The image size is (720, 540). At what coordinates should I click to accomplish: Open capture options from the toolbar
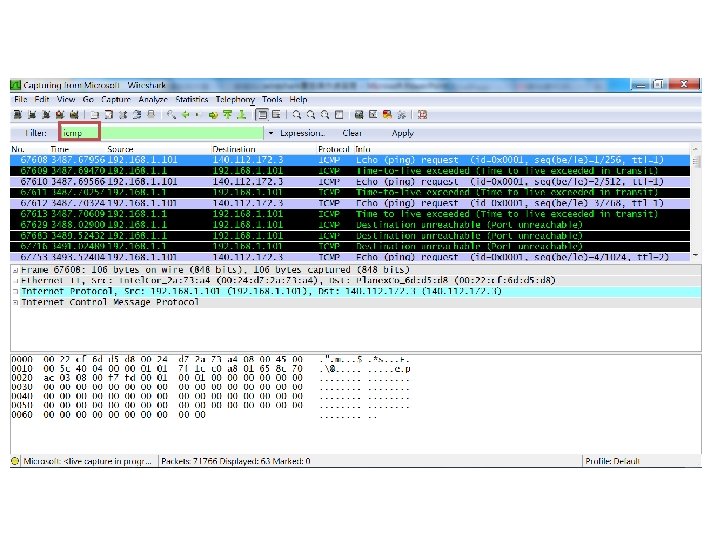click(x=32, y=115)
